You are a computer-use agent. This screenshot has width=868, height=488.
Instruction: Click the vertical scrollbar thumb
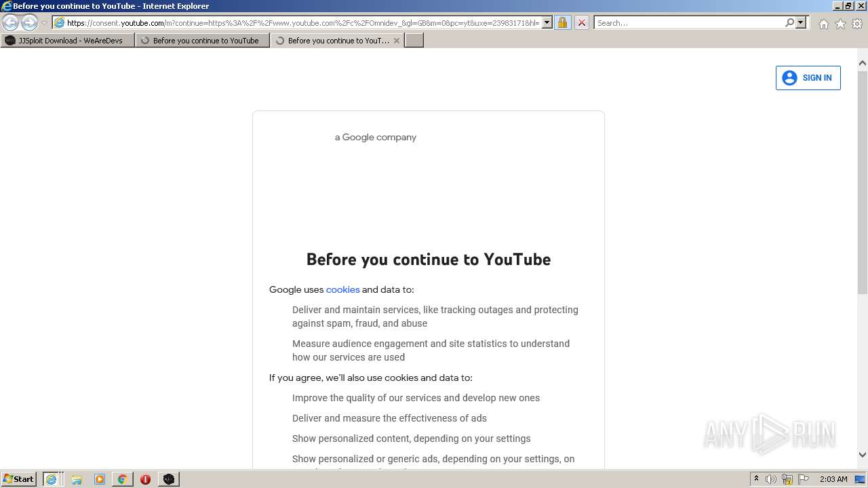(863, 182)
